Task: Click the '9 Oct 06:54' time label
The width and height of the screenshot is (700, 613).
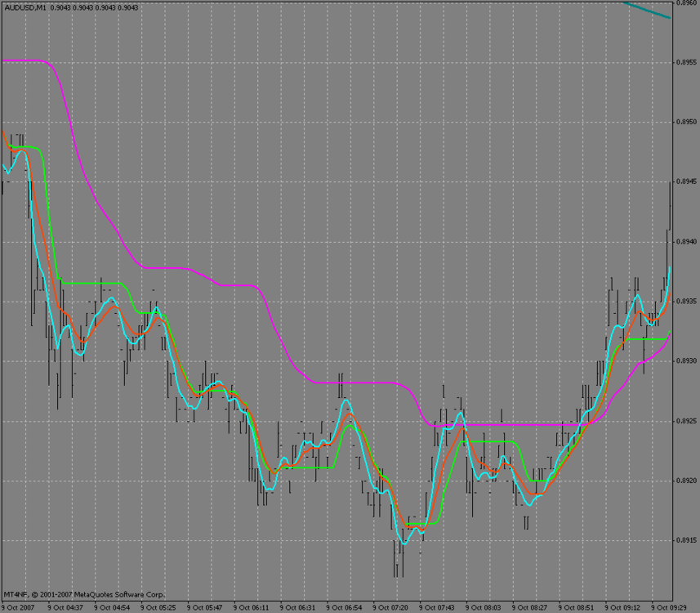Action: (x=344, y=607)
